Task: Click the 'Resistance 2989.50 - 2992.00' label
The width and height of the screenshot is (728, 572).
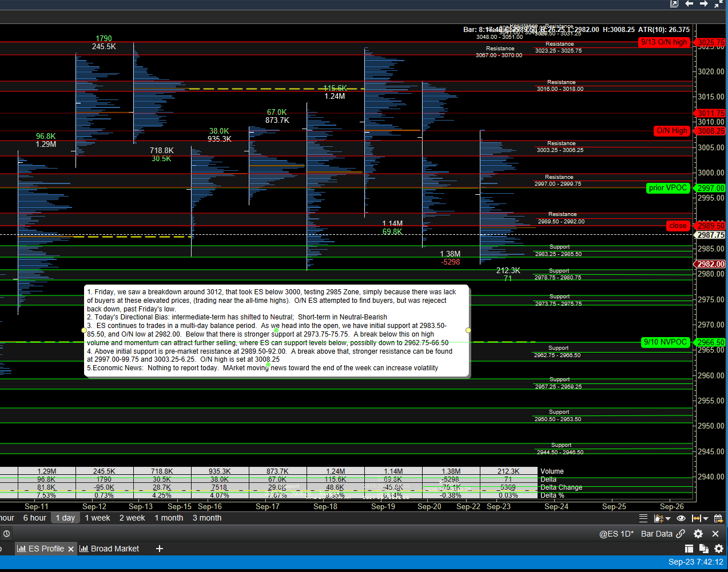Action: tap(562, 218)
